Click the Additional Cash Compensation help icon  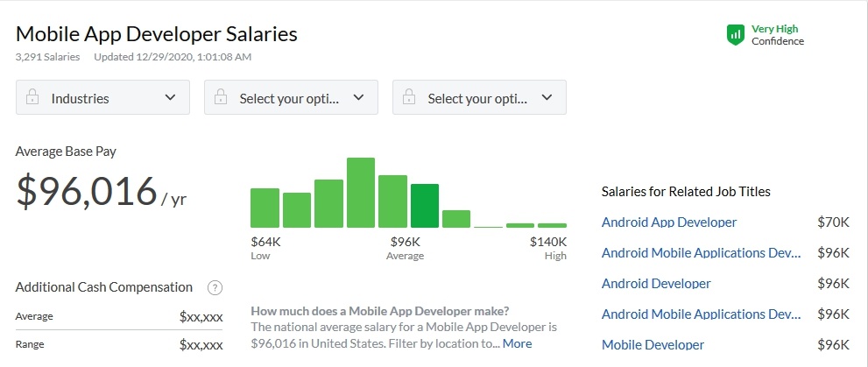[x=215, y=287]
